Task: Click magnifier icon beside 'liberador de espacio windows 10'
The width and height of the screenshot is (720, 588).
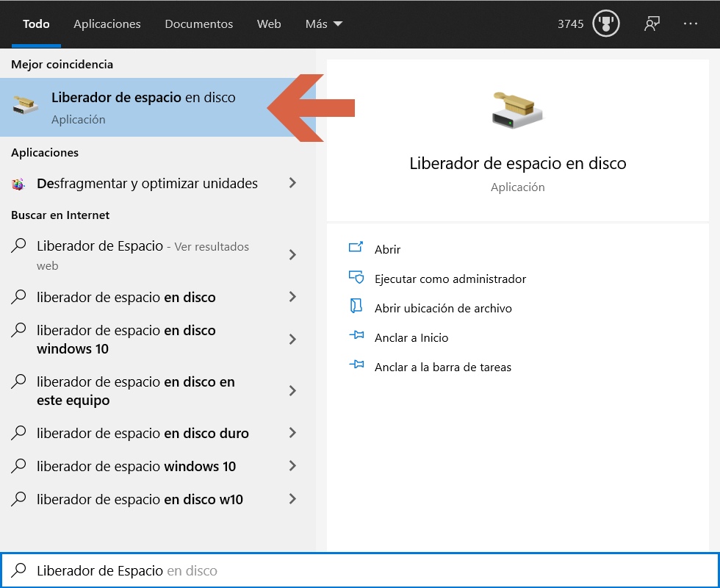Action: pos(18,466)
